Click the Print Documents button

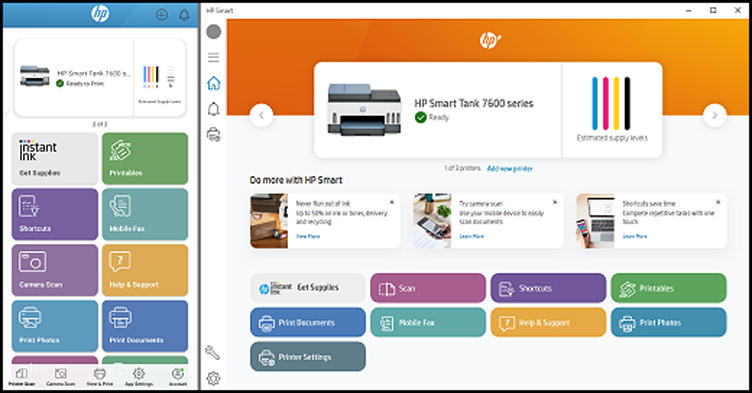[308, 322]
